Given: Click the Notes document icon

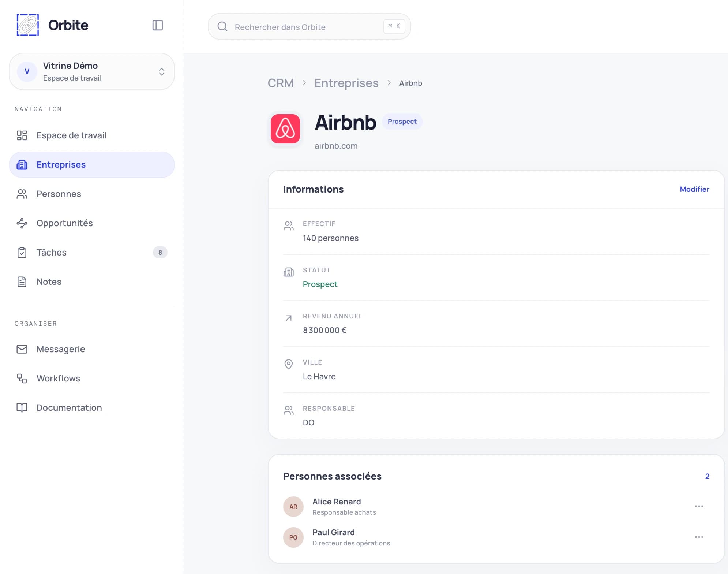Looking at the screenshot, I should coord(22,282).
